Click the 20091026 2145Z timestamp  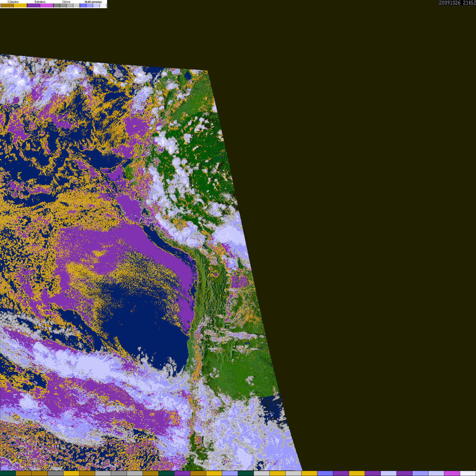click(457, 3)
